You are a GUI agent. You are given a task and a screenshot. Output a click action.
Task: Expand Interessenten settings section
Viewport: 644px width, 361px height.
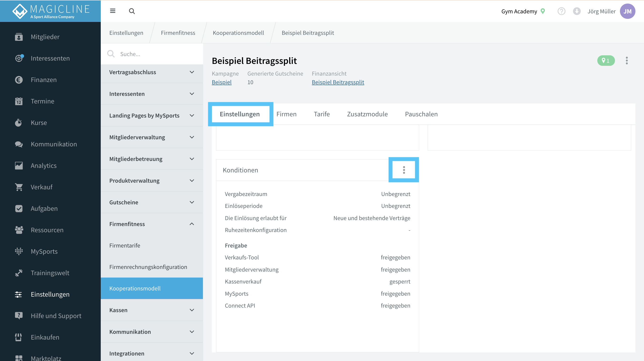152,94
